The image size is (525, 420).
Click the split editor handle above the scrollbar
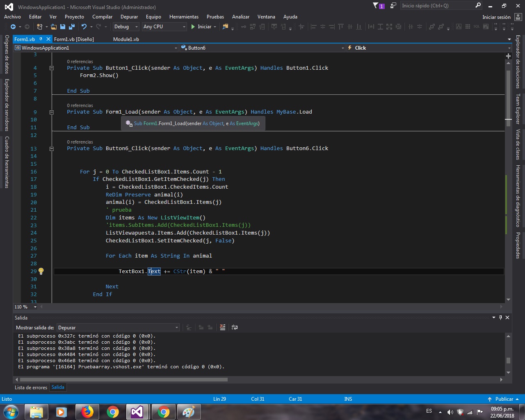508,56
